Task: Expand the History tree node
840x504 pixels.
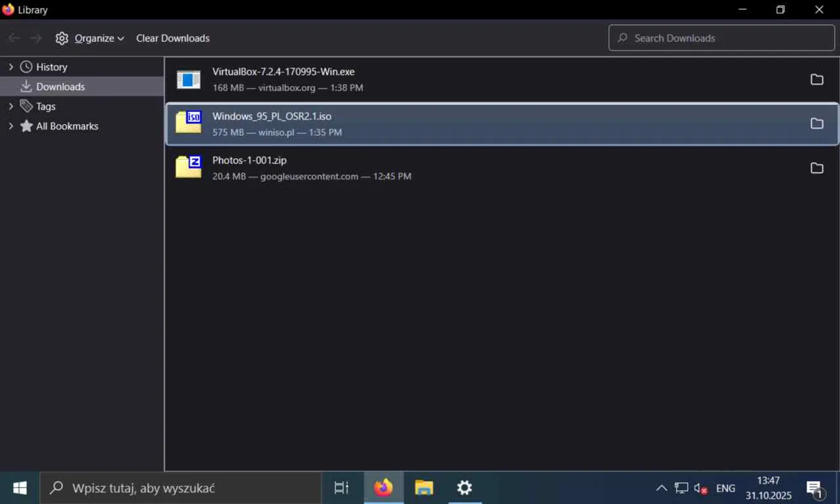Action: [10, 67]
